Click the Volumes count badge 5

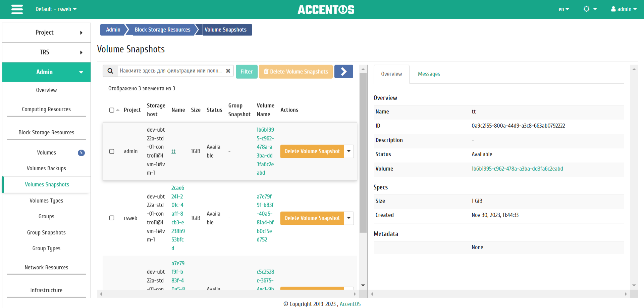(81, 153)
